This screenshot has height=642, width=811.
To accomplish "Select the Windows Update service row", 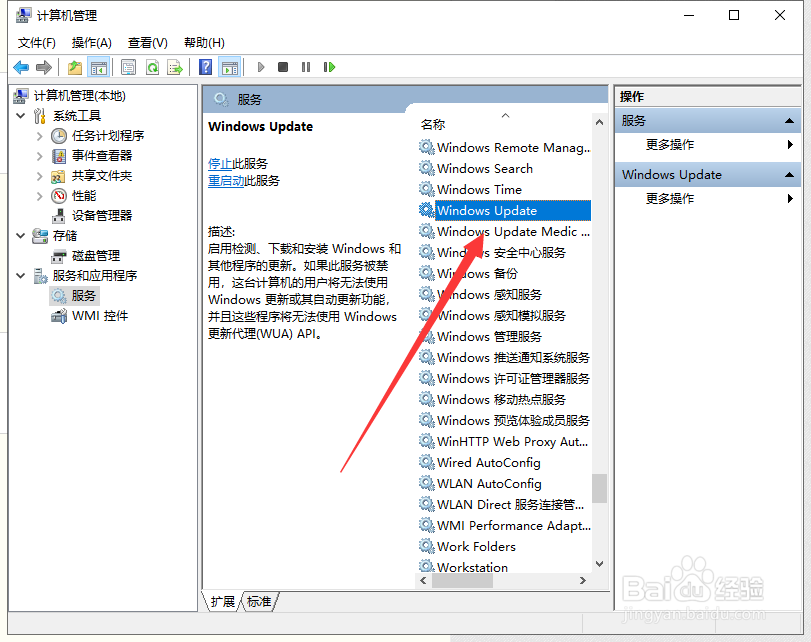I will coord(504,211).
